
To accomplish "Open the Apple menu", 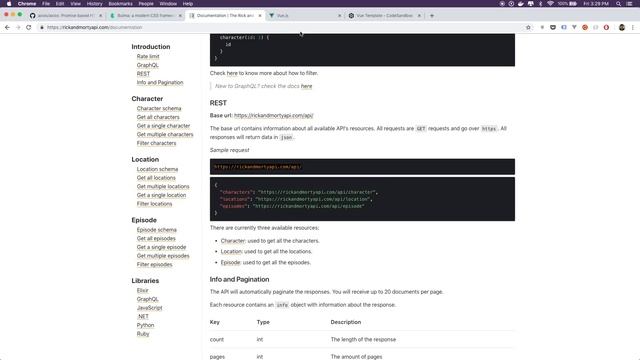I will point(9,4).
